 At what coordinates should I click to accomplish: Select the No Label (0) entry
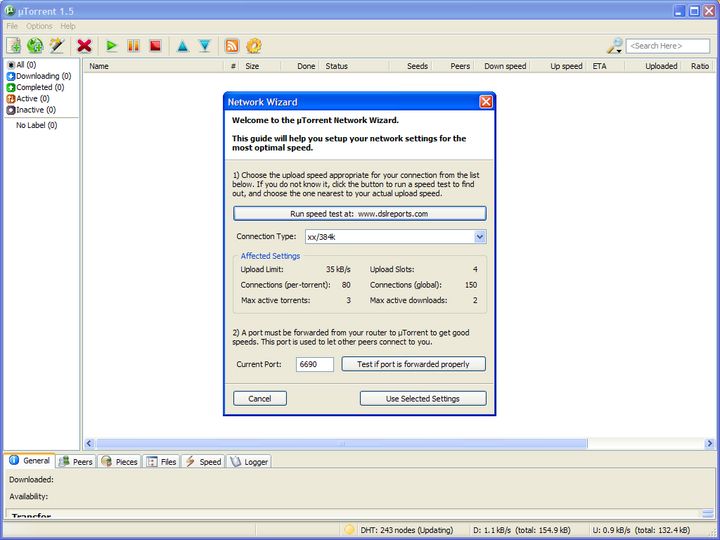37,125
